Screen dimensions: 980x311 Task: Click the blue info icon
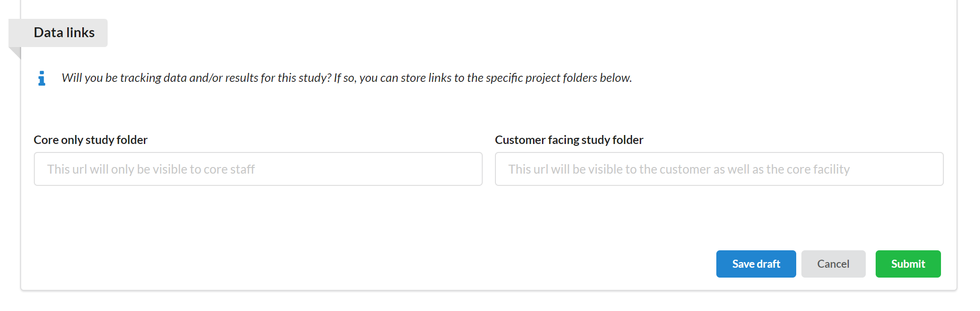(x=42, y=78)
